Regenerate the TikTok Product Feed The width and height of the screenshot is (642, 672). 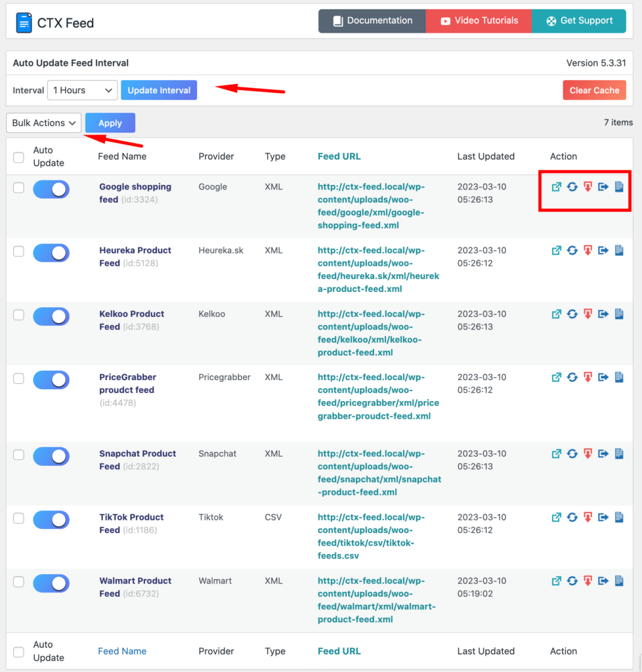tap(572, 517)
